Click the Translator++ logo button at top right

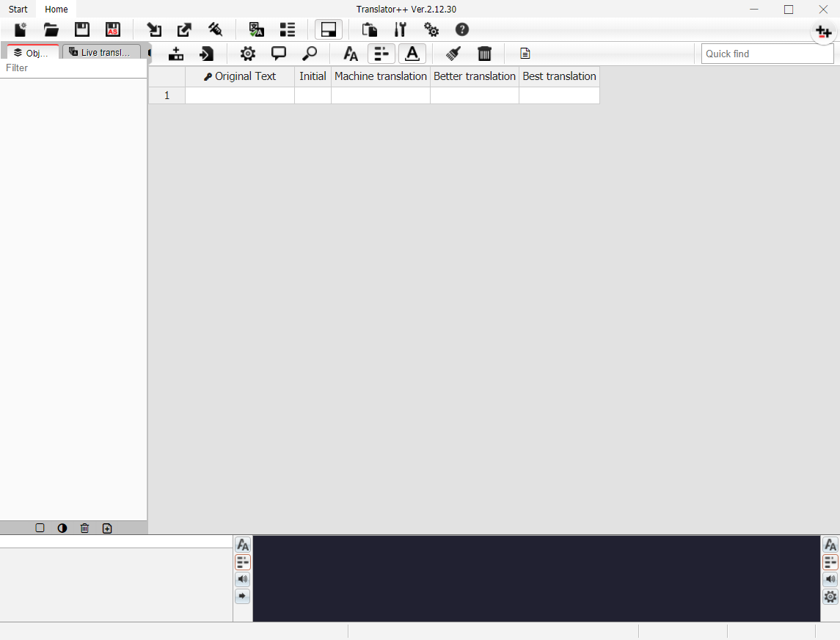tap(823, 32)
